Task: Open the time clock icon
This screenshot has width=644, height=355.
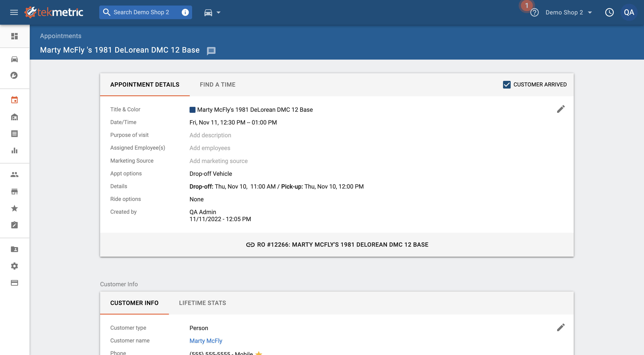Action: [x=609, y=13]
